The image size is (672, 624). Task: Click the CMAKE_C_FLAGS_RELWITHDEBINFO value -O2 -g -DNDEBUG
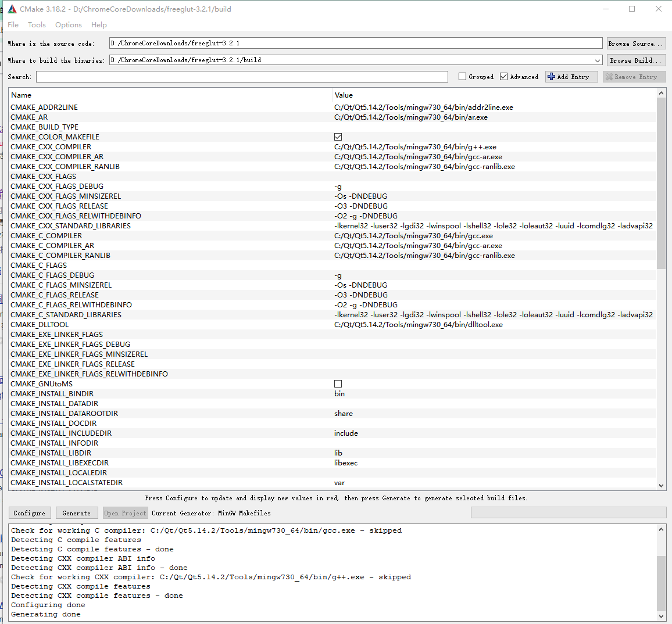pyautogui.click(x=366, y=305)
